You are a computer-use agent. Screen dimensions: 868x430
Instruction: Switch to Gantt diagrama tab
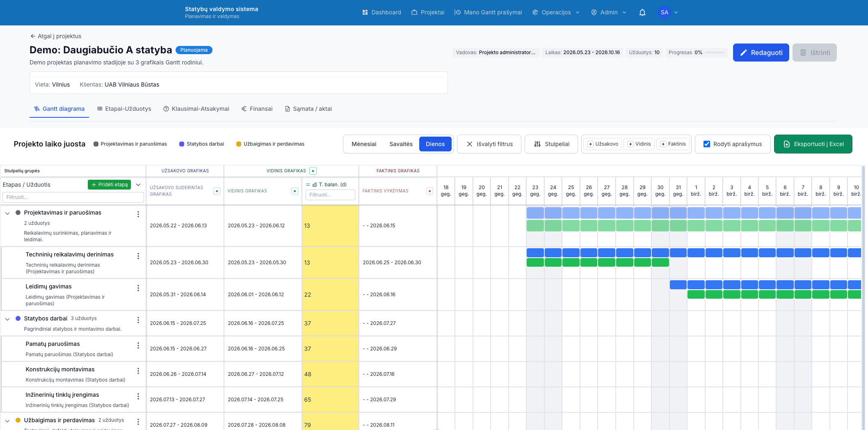(x=59, y=109)
